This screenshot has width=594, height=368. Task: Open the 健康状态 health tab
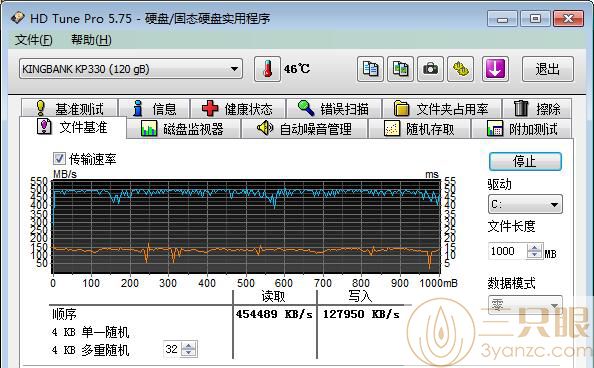(238, 109)
